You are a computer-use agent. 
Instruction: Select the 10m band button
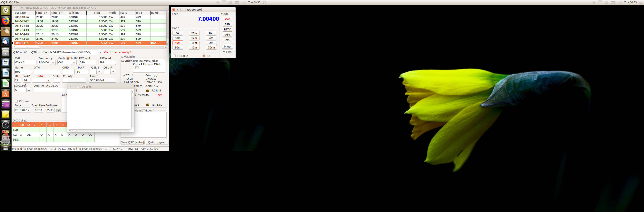point(211,33)
